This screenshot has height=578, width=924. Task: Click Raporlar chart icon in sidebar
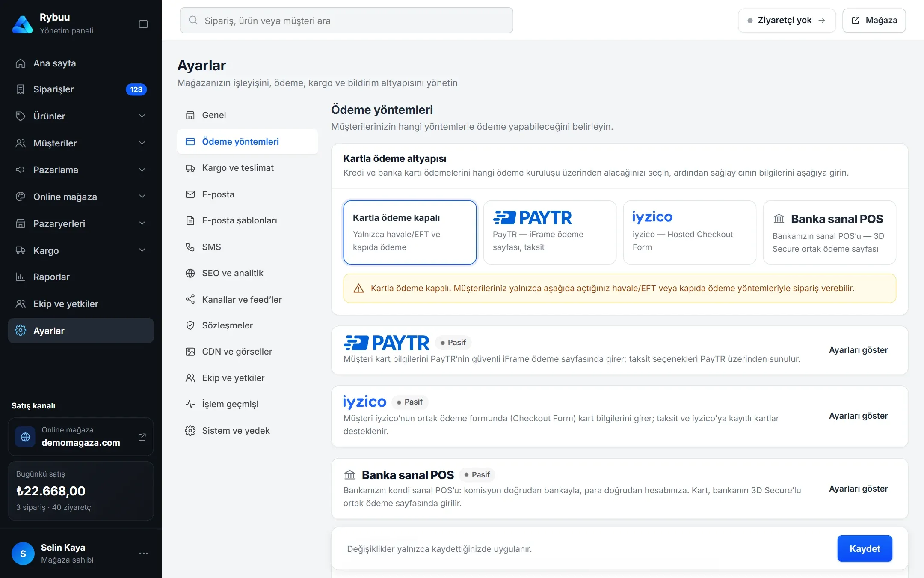(21, 277)
